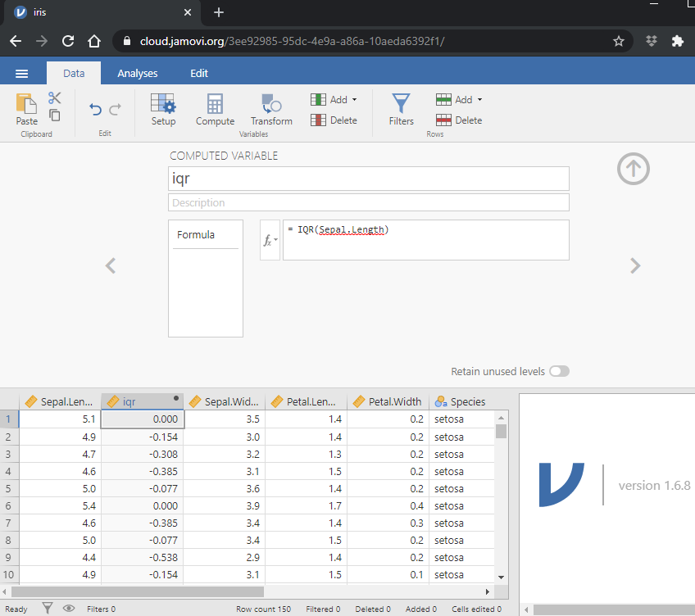
Task: Click the Transform variable icon
Action: (271, 108)
